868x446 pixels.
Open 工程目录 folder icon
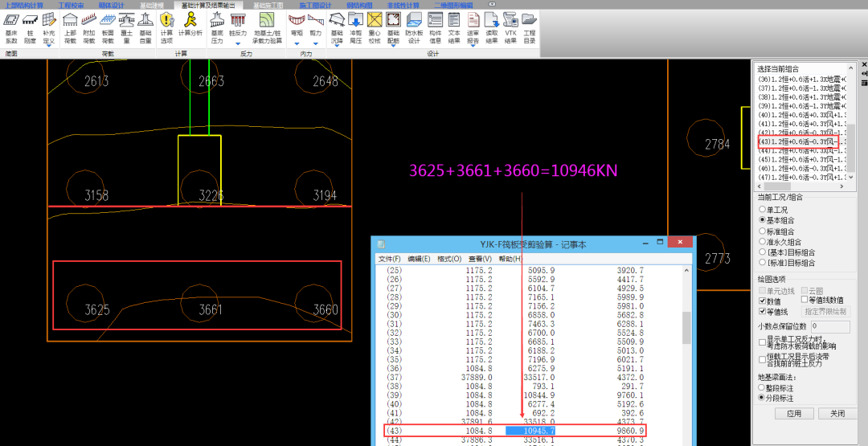coord(529,29)
